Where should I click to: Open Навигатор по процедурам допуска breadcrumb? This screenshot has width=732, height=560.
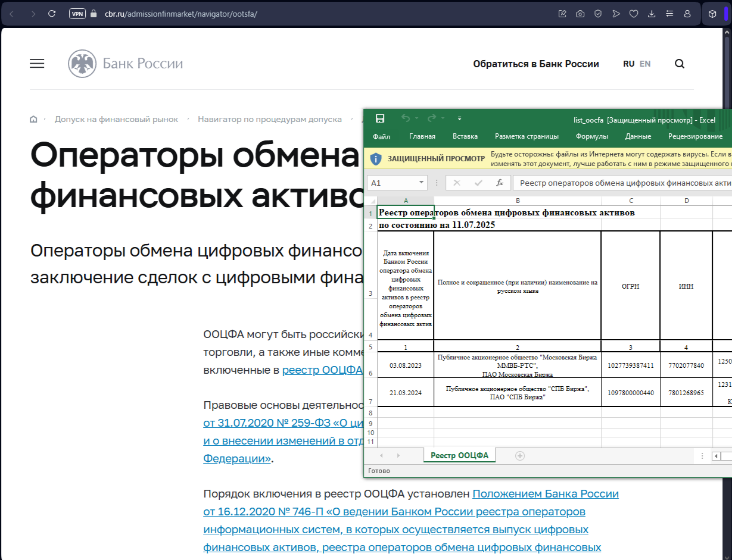[x=270, y=119]
